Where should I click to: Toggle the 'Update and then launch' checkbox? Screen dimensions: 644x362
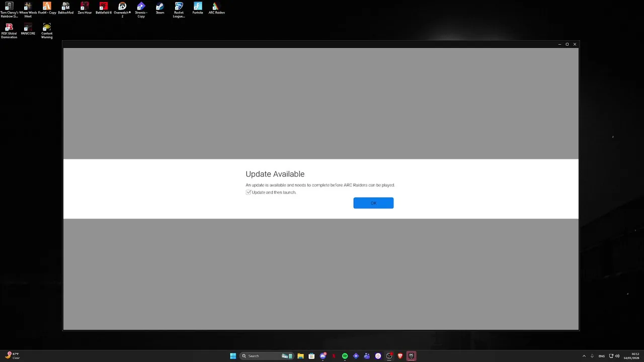point(249,192)
